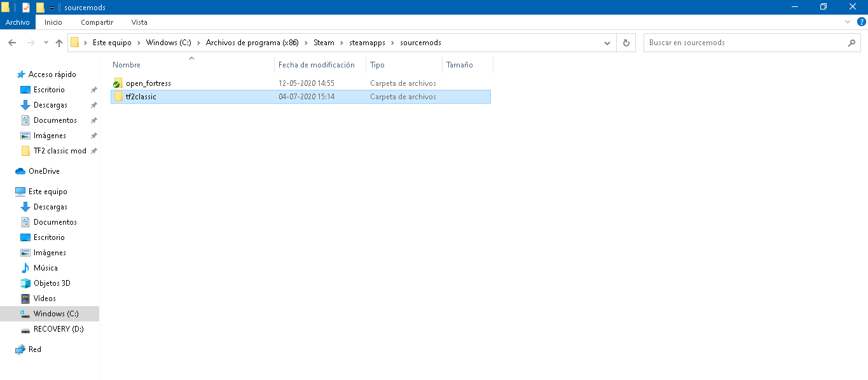The height and width of the screenshot is (380, 868).
Task: Switch to the Compartir ribbon tab
Action: point(97,22)
